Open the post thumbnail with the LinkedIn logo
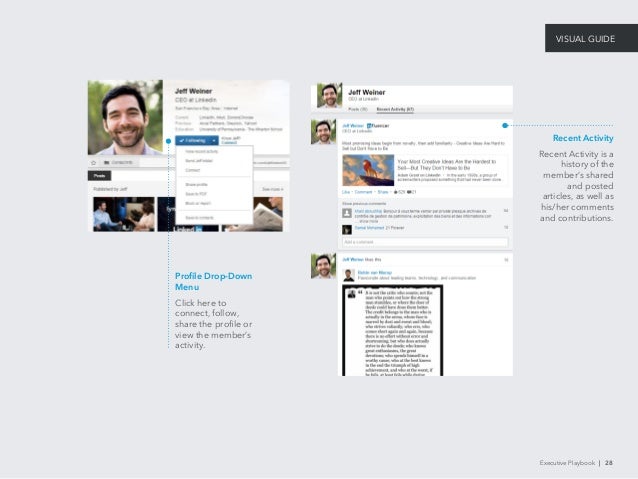This screenshot has width=638, height=479. [x=188, y=214]
